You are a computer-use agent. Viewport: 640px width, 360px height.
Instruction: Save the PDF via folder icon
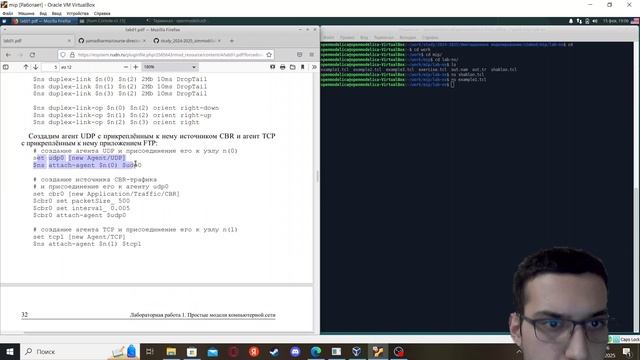click(293, 67)
